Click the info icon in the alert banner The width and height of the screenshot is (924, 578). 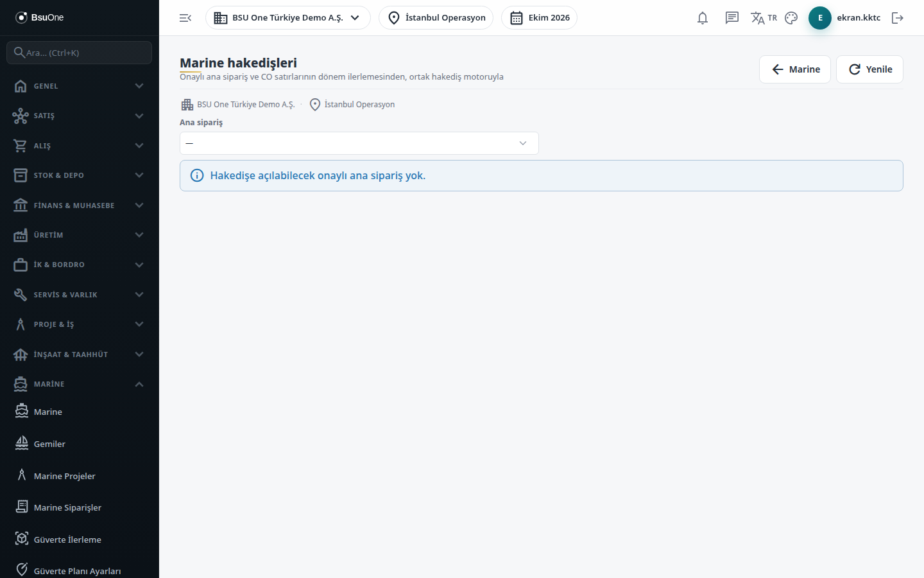[x=197, y=175]
